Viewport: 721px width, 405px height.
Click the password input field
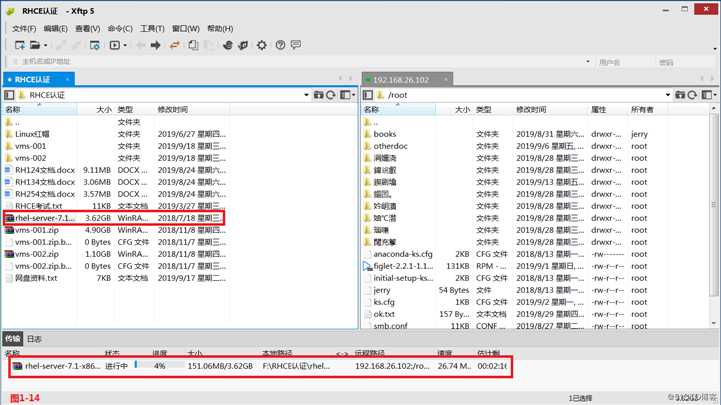pos(684,62)
